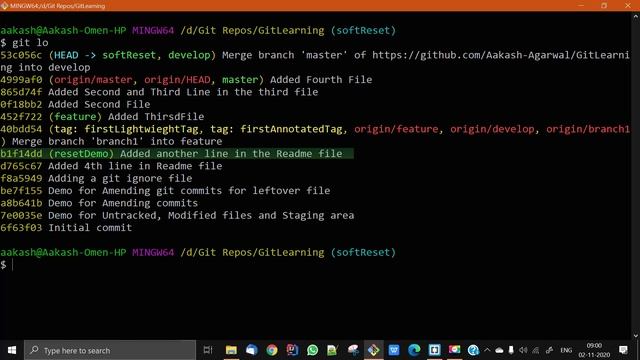Open Get Help taskbar icon
This screenshot has width=640, height=360.
473,350
